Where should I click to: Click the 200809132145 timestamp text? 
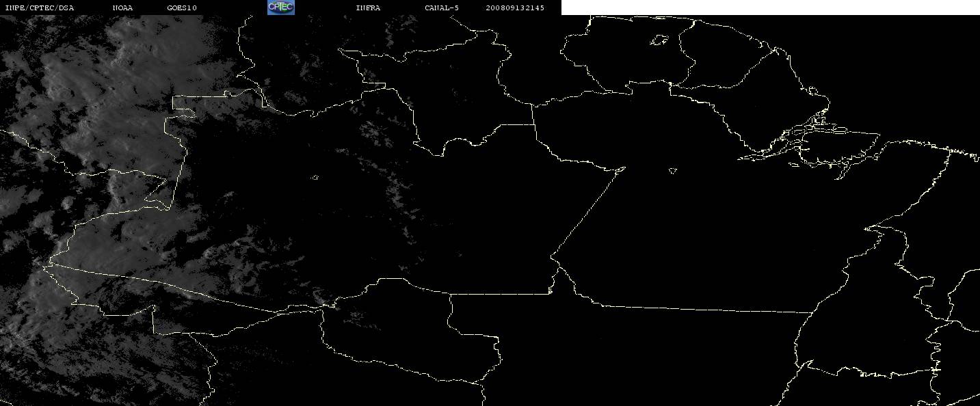pos(515,8)
